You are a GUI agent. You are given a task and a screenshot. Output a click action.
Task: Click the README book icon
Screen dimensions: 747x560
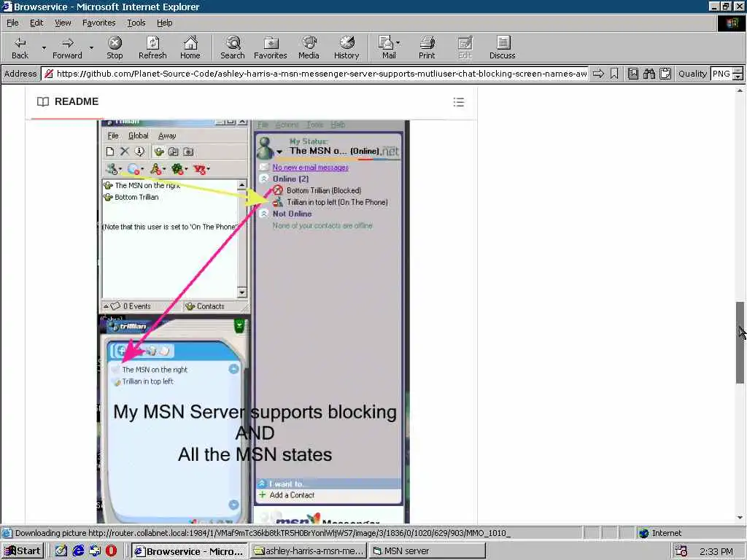tap(43, 101)
